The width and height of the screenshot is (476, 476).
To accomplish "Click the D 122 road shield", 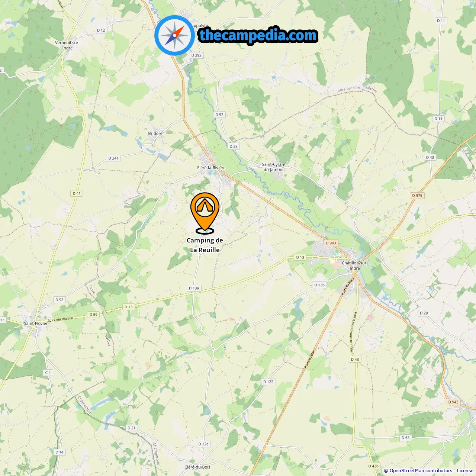I will click(268, 382).
